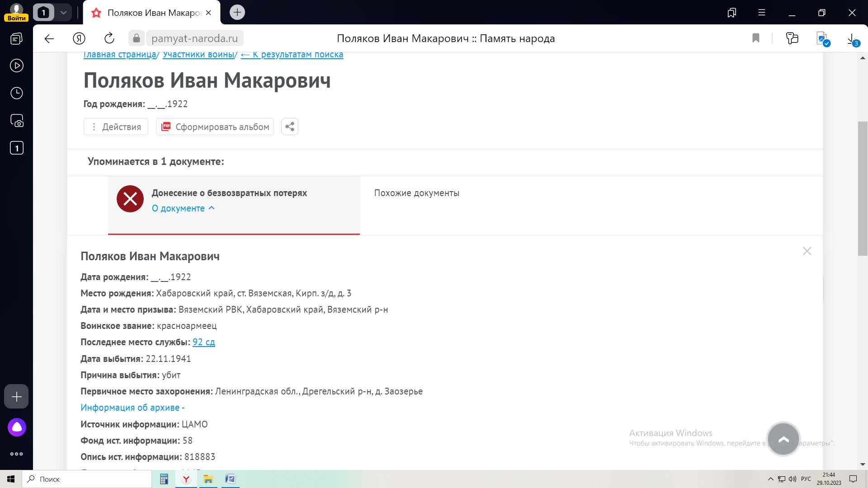This screenshot has height=488, width=868.
Task: Expand the tab group dropdown arrow
Action: pyautogui.click(x=64, y=13)
